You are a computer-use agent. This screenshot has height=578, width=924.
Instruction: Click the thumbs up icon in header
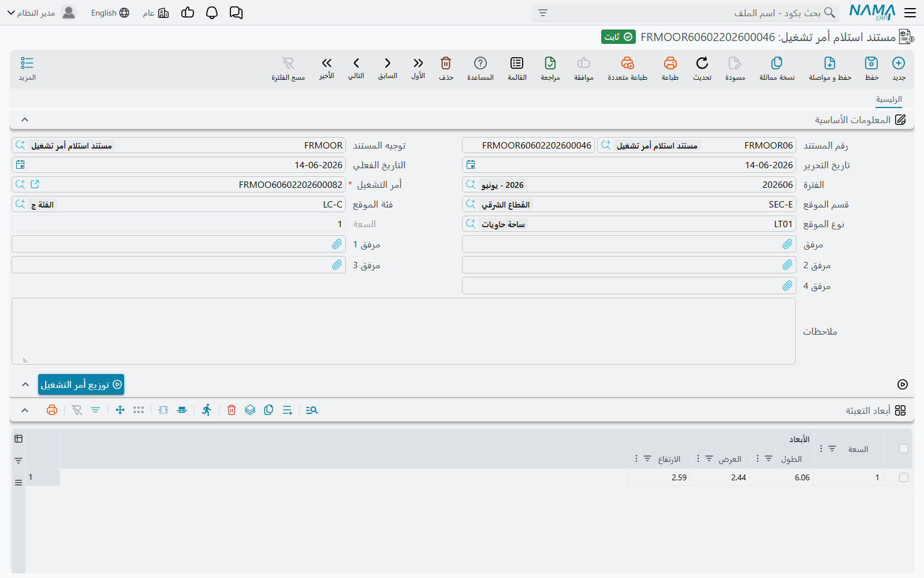[188, 13]
